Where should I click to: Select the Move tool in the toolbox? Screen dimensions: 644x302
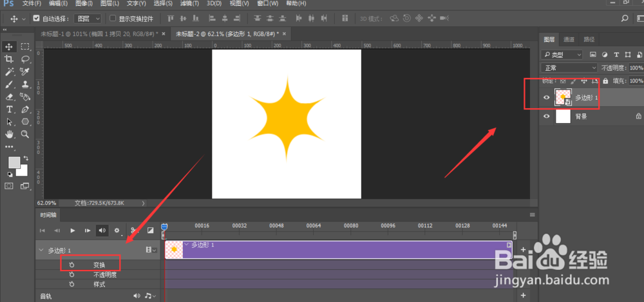pos(9,46)
